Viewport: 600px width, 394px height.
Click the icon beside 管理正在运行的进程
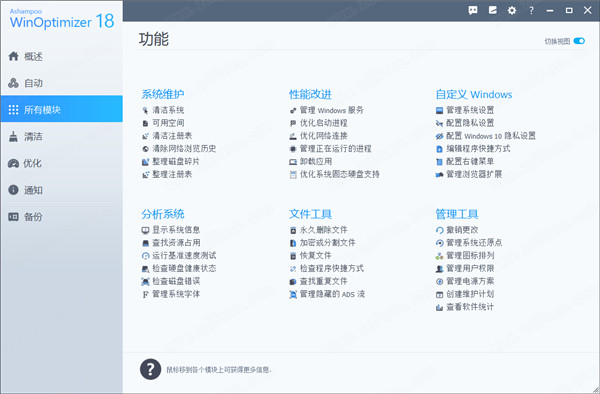(x=293, y=149)
